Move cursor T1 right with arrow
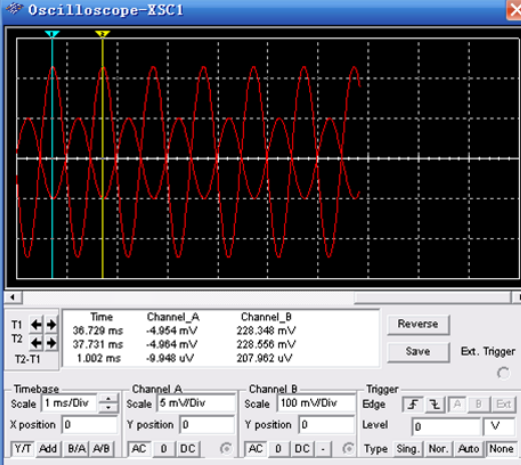The height and width of the screenshot is (465, 521). tap(51, 324)
